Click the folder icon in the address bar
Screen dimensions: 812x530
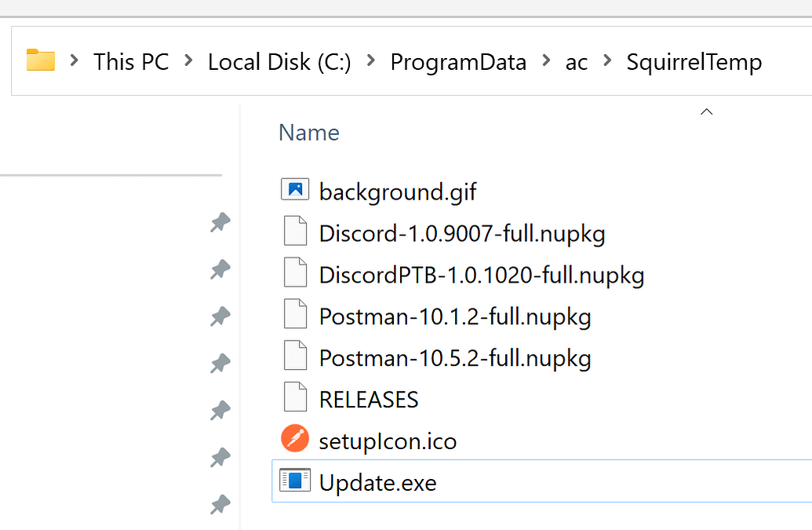40,60
